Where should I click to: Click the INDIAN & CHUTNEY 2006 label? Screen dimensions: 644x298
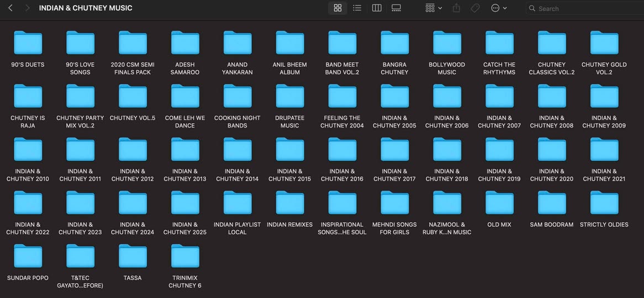(x=447, y=122)
